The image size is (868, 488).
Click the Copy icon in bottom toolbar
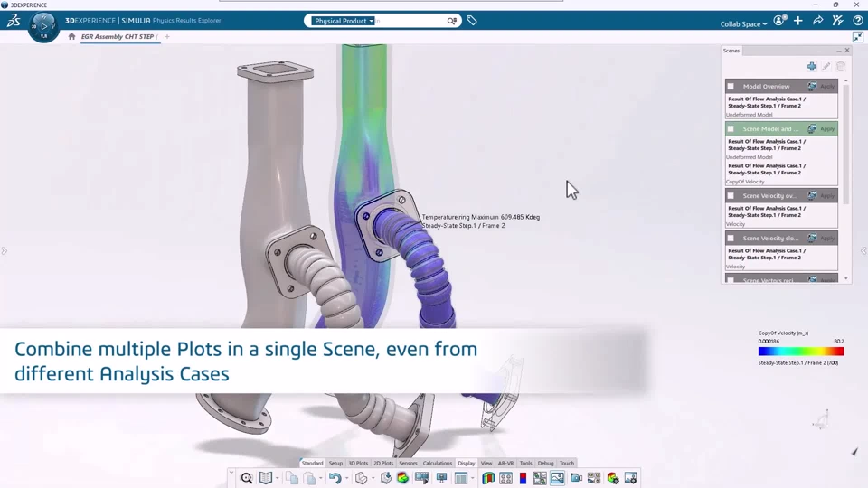tap(292, 478)
